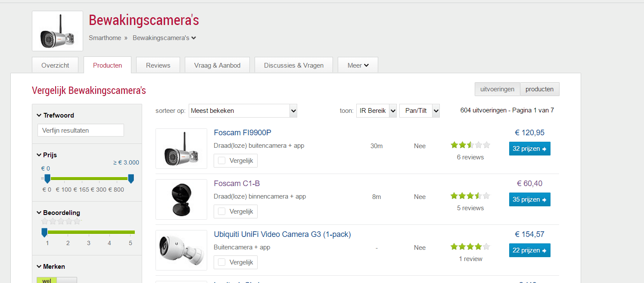Open the IR Bereik column dropdown
The width and height of the screenshot is (644, 283).
(x=376, y=111)
